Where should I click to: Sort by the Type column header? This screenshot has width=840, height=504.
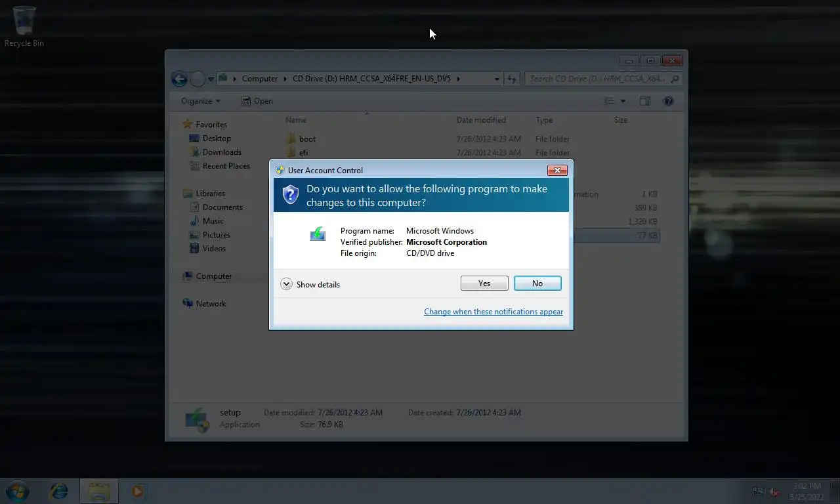pos(544,120)
